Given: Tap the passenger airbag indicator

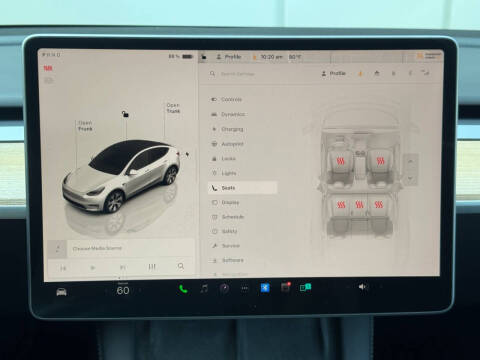Looking at the screenshot, I should tap(429, 56).
